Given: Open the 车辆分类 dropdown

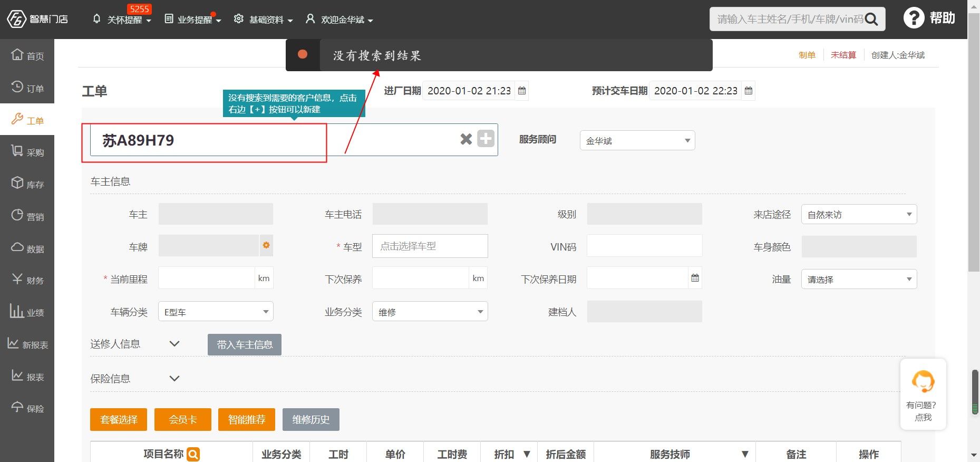Looking at the screenshot, I should tap(216, 311).
